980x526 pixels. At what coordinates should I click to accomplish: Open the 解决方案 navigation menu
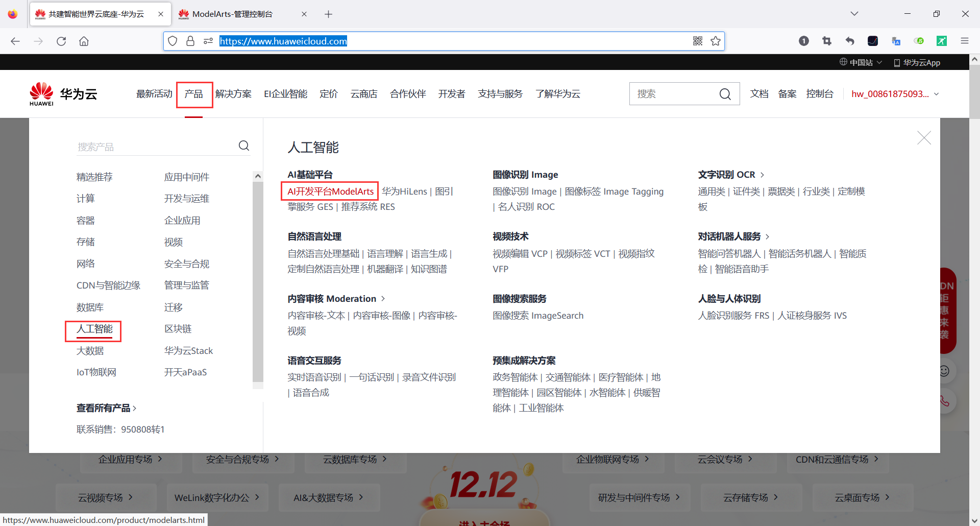[x=233, y=93]
